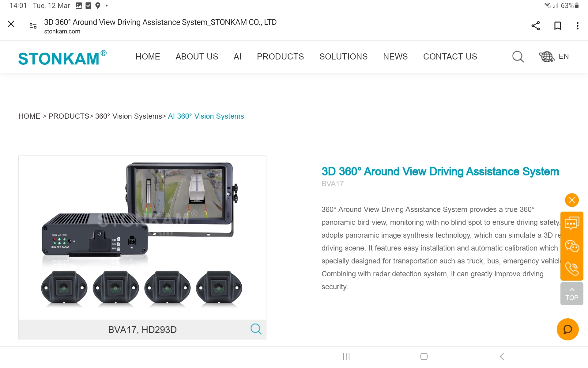Go to ABOUT US
Image resolution: width=588 pixels, height=368 pixels.
click(x=197, y=57)
